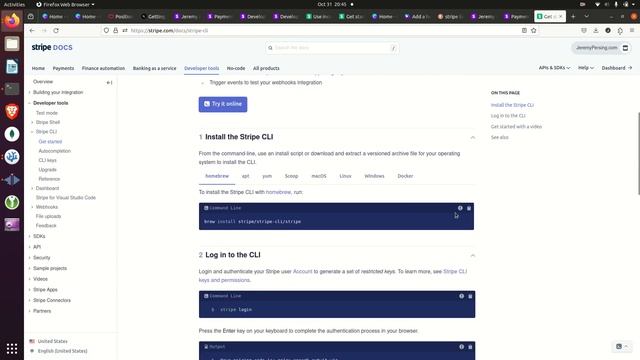The image size is (640, 360).
Task: Open the Help dropdown
Action: click(x=586, y=68)
